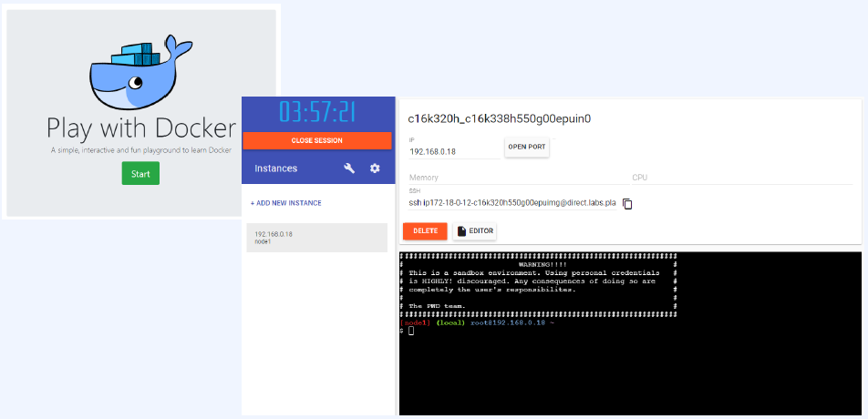Image resolution: width=868 pixels, height=419 pixels.
Task: Click the IP address field
Action: coord(454,152)
